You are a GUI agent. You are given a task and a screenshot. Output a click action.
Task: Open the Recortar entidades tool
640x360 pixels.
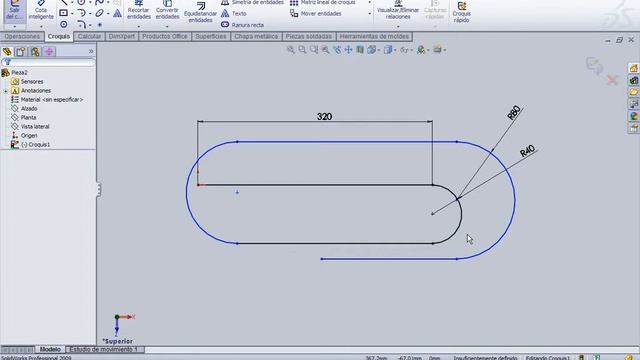(x=139, y=10)
